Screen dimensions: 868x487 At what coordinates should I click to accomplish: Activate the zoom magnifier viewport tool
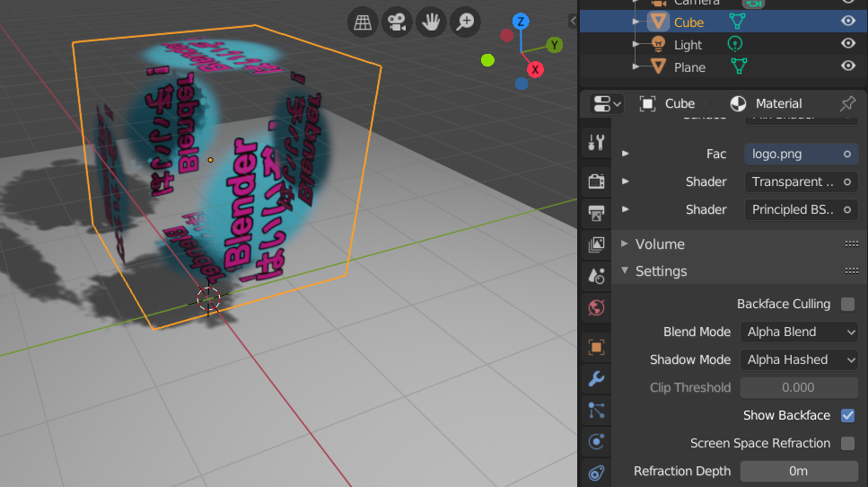point(466,22)
